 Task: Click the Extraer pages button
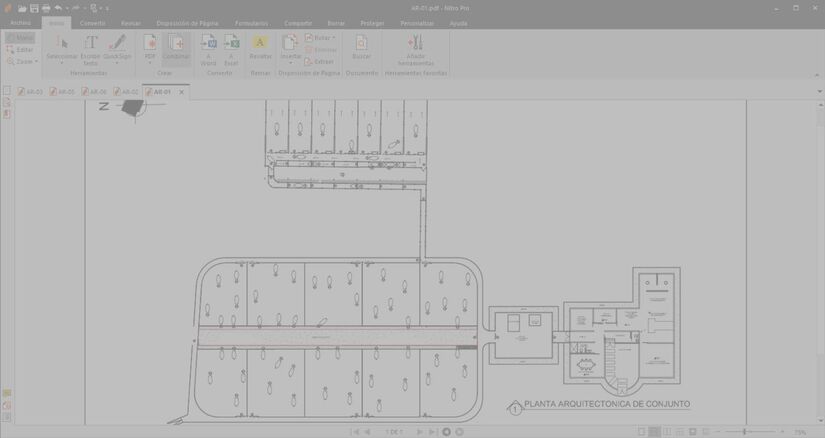(320, 61)
